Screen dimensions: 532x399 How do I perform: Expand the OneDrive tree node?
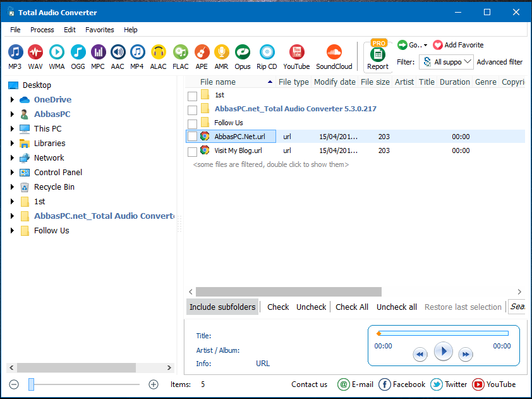[x=12, y=99]
